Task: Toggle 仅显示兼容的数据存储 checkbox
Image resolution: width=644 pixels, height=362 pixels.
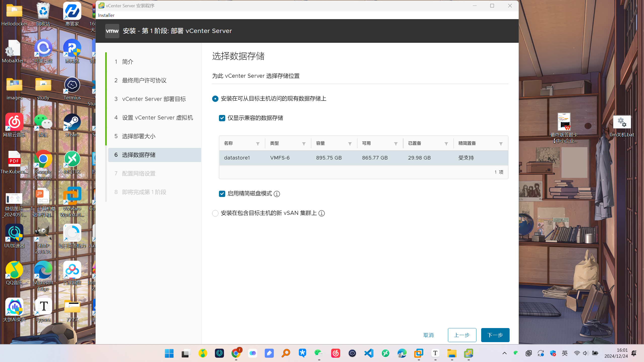Action: click(x=222, y=118)
